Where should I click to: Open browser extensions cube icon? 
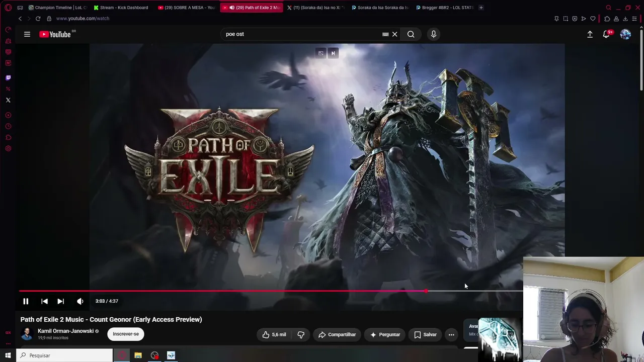(x=607, y=19)
